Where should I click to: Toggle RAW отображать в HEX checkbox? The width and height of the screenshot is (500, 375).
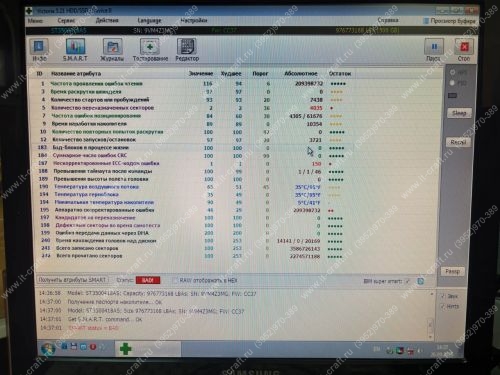point(176,281)
